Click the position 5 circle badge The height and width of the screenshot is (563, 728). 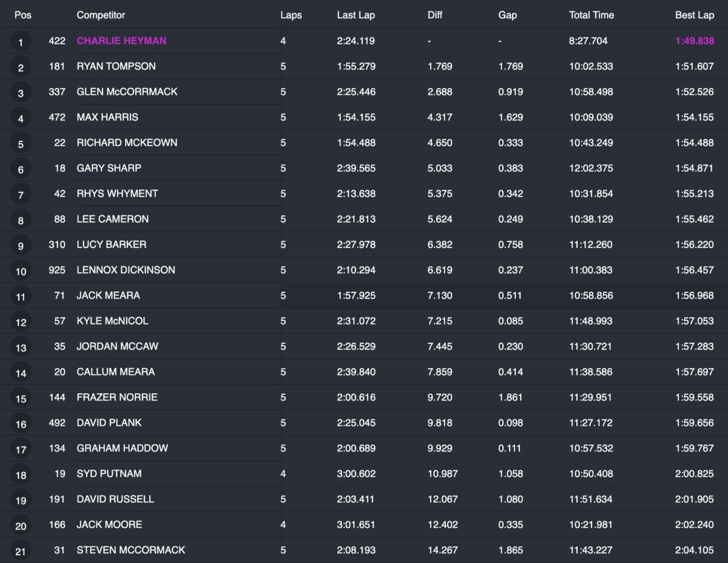[x=21, y=144]
